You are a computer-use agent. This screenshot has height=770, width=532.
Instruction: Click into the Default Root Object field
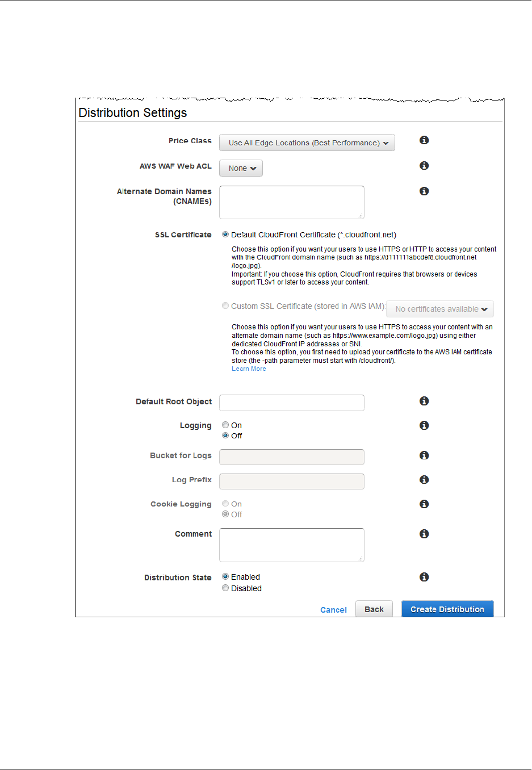click(292, 403)
